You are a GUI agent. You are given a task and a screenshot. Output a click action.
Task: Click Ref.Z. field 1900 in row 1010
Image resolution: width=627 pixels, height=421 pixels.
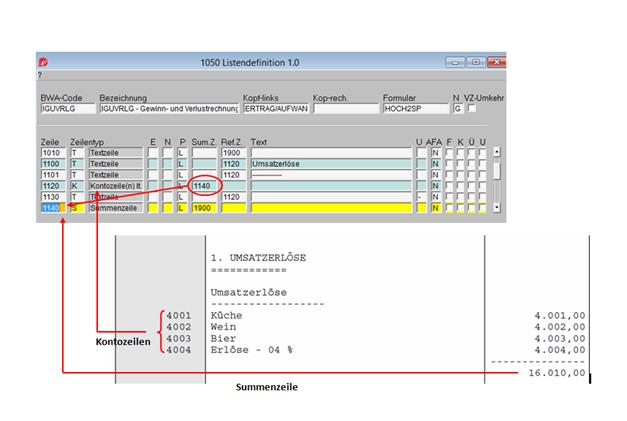pyautogui.click(x=234, y=153)
